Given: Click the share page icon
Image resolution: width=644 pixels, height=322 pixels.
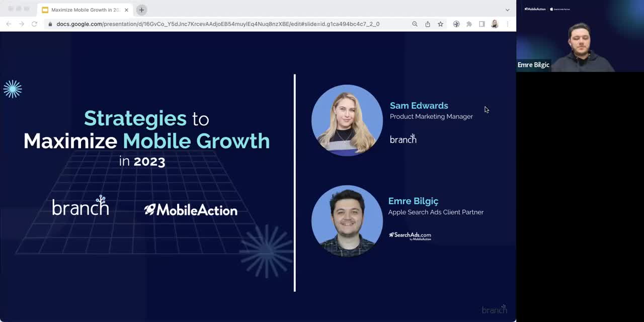Looking at the screenshot, I should click(428, 24).
